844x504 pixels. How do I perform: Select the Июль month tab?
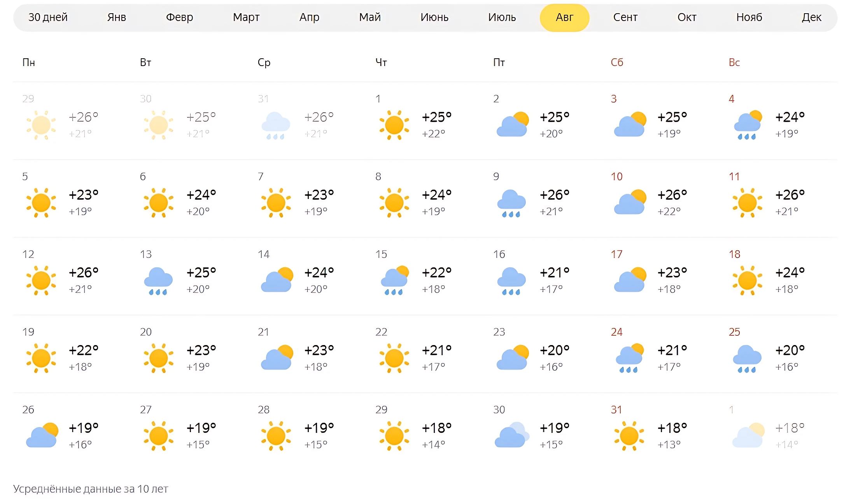point(502,17)
